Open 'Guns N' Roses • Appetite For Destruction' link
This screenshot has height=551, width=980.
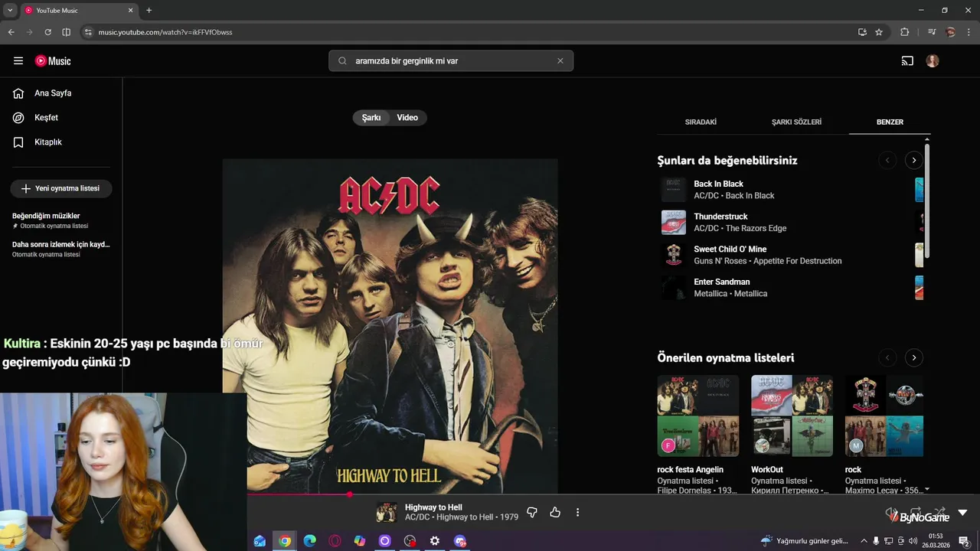click(x=767, y=261)
